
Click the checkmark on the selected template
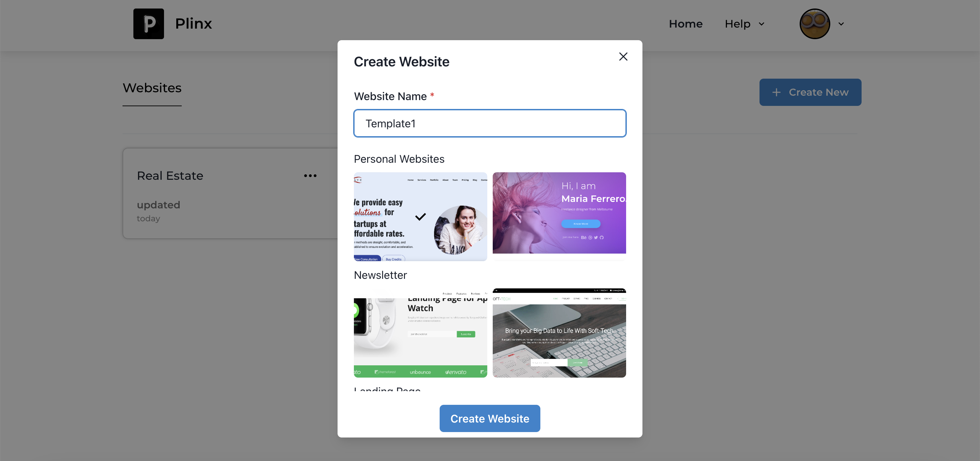(x=420, y=217)
